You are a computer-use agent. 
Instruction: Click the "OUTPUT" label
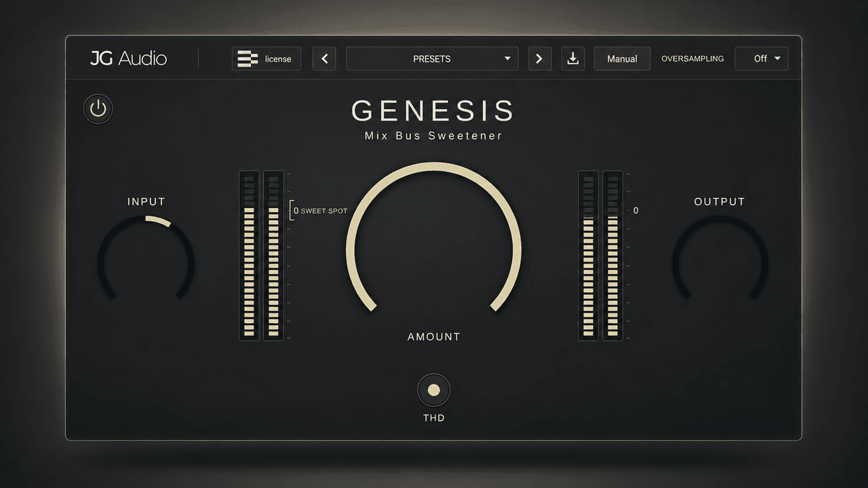tap(719, 202)
